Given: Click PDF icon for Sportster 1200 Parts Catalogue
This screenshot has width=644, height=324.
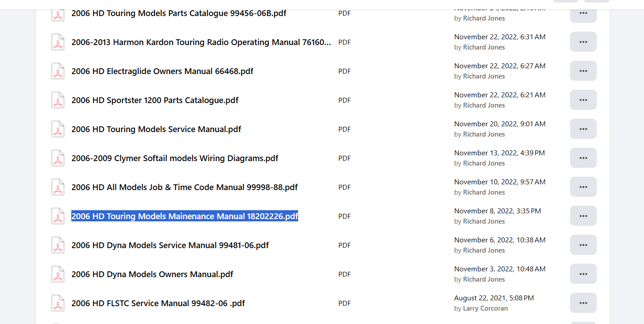Looking at the screenshot, I should click(x=58, y=100).
